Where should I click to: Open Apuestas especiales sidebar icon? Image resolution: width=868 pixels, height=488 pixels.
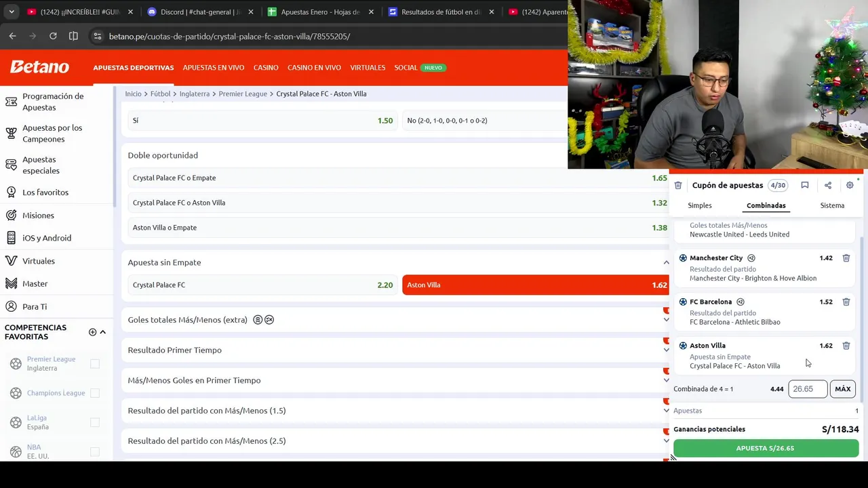pyautogui.click(x=11, y=165)
